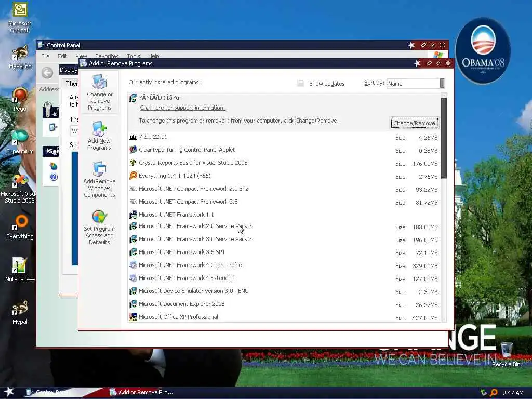Click .NET Compact Framework 2.0 SP2 icon
This screenshot has height=399, width=532.
click(x=133, y=189)
